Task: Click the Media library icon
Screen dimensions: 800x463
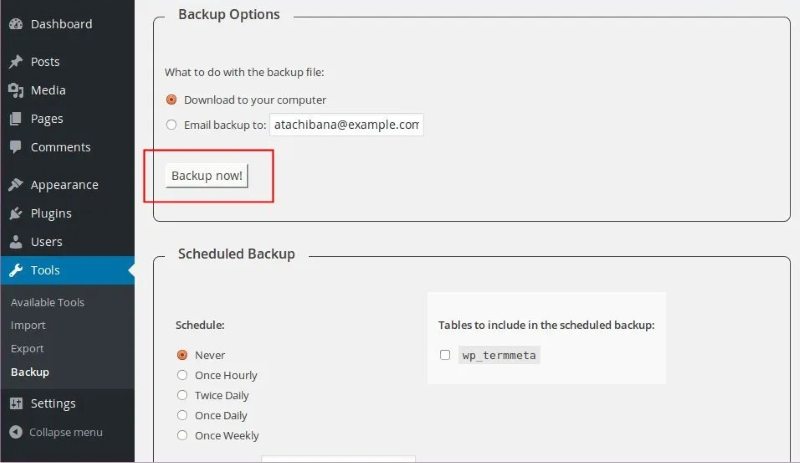Action: (16, 90)
